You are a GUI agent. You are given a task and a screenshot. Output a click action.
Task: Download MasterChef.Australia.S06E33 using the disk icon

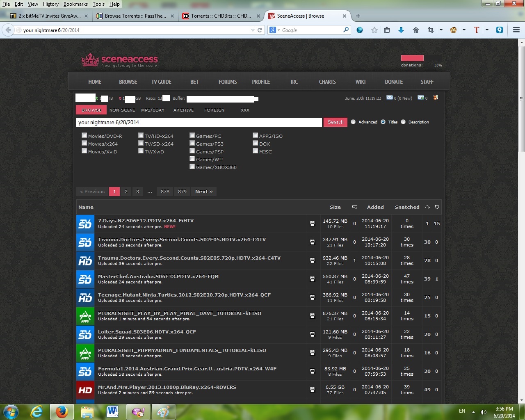pos(312,279)
